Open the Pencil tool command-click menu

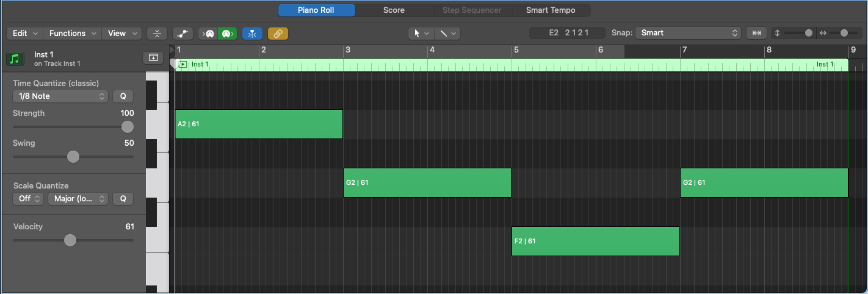pyautogui.click(x=447, y=34)
